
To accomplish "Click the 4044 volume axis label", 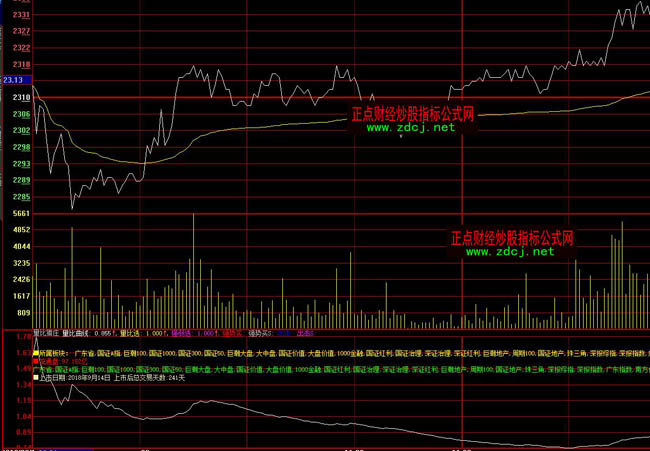I will click(x=22, y=247).
